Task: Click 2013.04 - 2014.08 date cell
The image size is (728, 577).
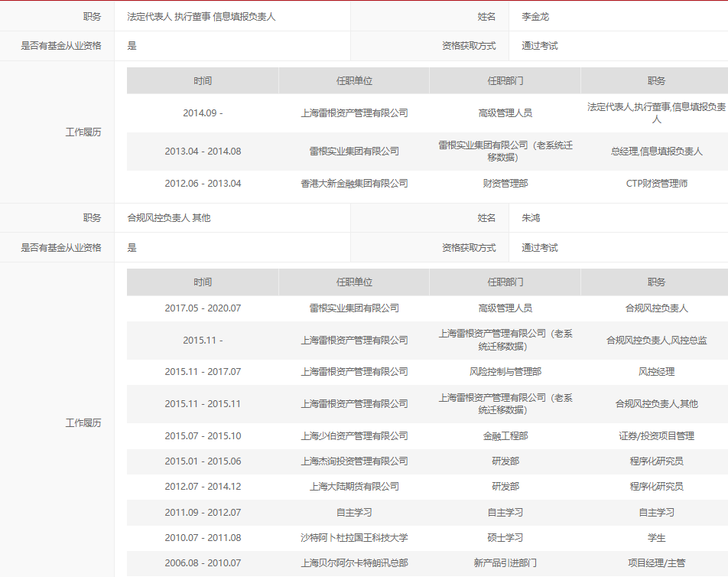Action: 203,152
